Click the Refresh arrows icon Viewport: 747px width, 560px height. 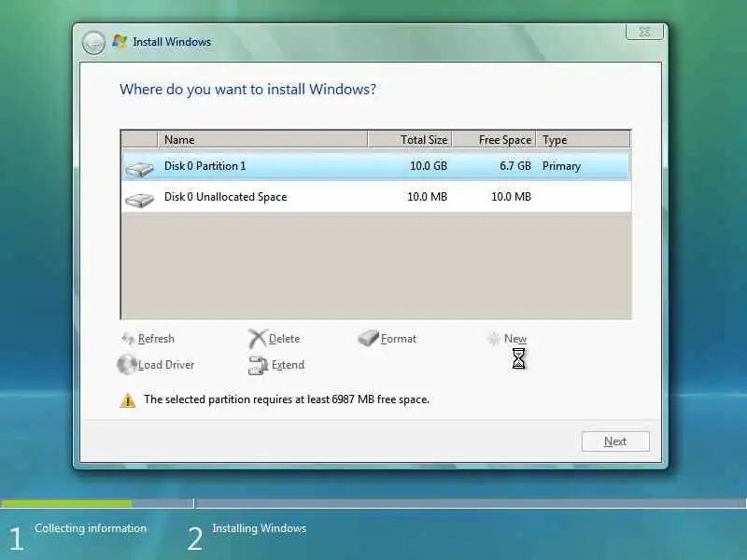point(128,339)
